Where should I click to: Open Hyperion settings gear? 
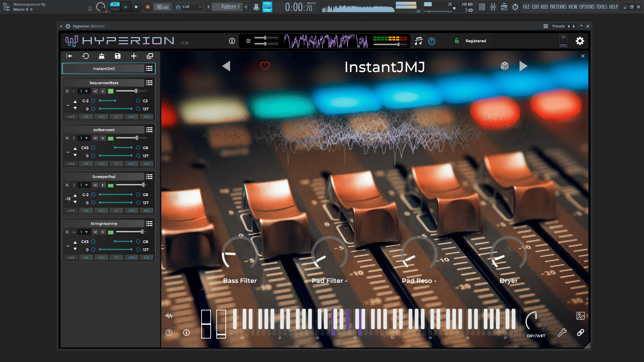(x=580, y=41)
